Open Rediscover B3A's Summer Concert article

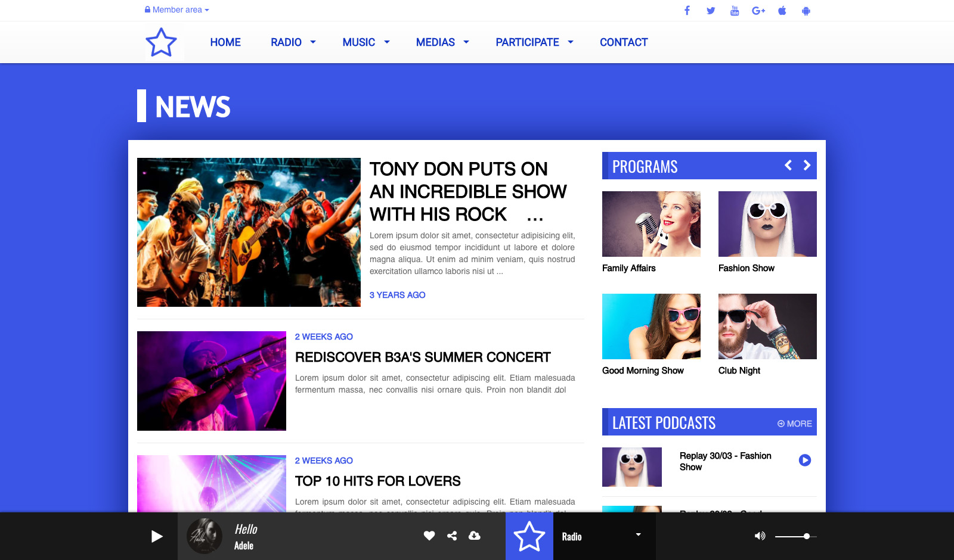tap(423, 357)
